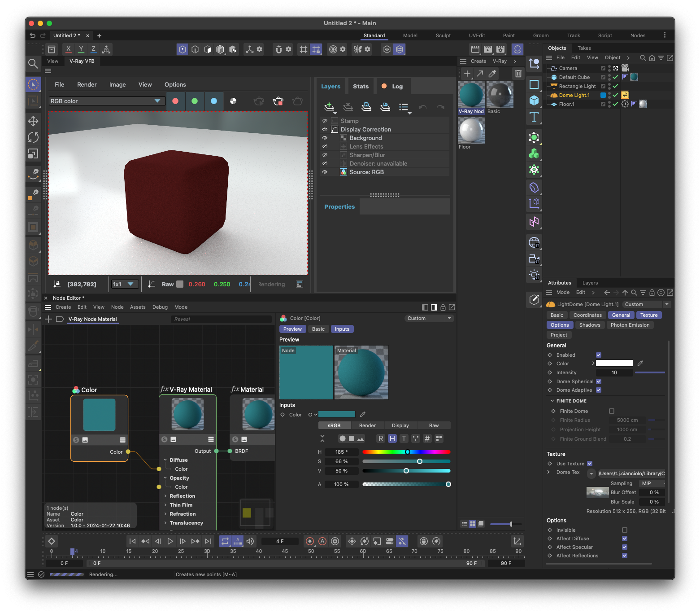Open the search magnifier tool
The image size is (700, 613).
[33, 64]
